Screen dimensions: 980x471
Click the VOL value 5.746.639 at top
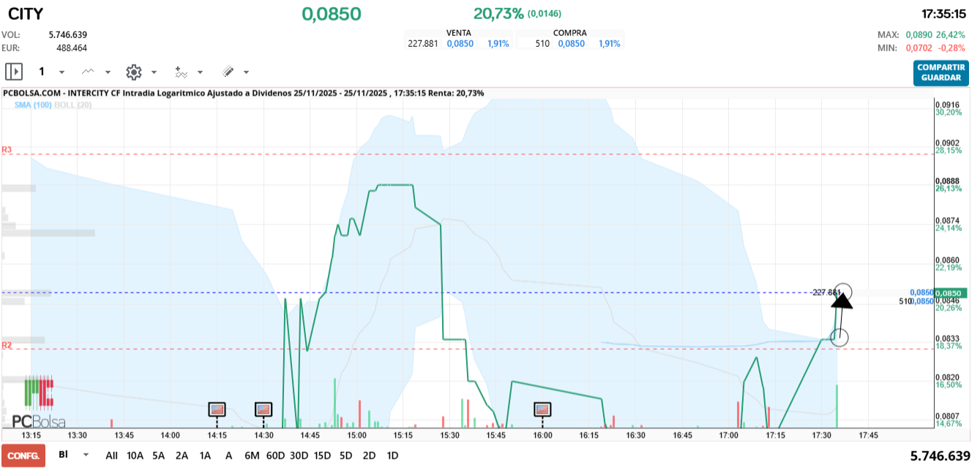click(x=68, y=34)
